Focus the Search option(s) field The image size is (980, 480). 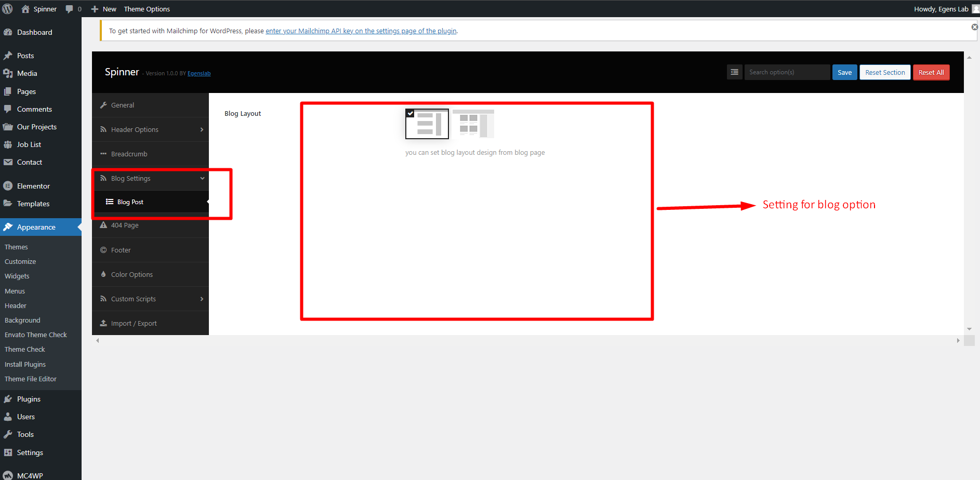[787, 72]
